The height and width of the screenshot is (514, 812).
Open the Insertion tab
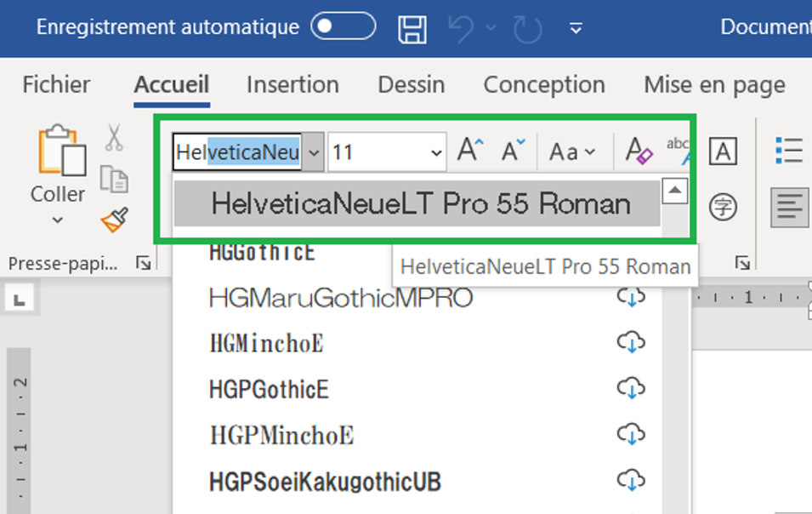point(292,85)
